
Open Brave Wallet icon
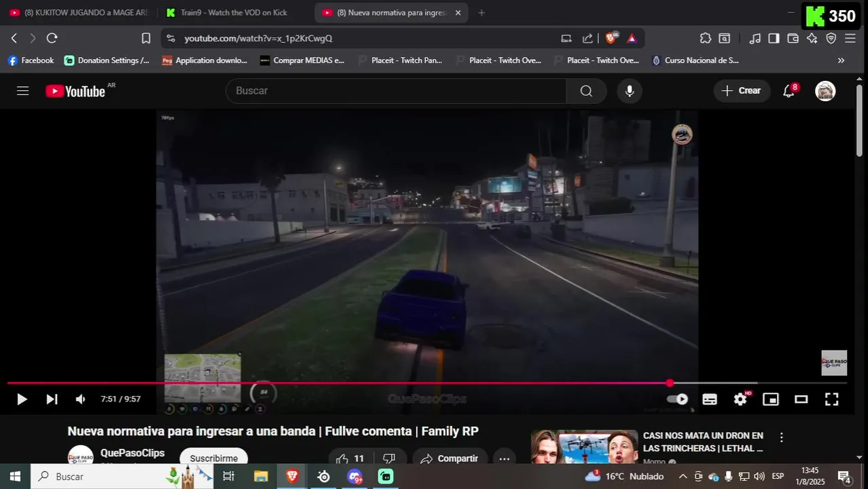coord(793,39)
